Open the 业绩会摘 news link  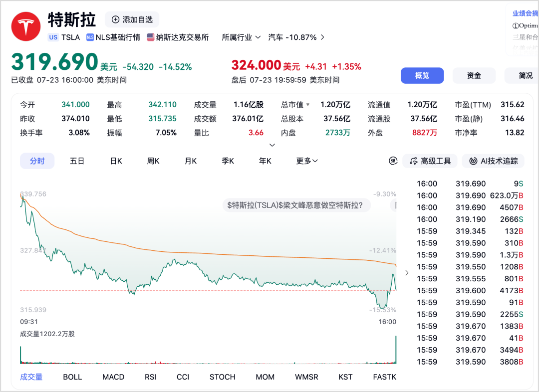[525, 13]
